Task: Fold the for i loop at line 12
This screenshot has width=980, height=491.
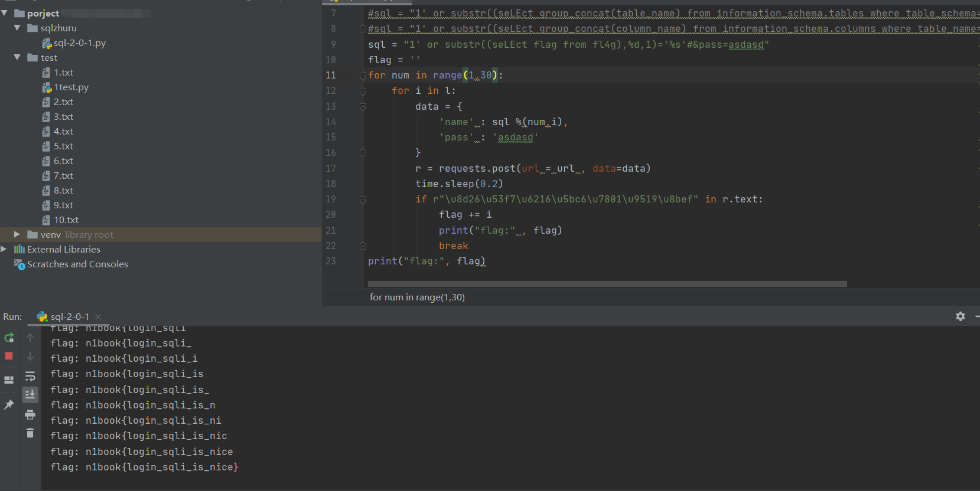Action: click(363, 91)
